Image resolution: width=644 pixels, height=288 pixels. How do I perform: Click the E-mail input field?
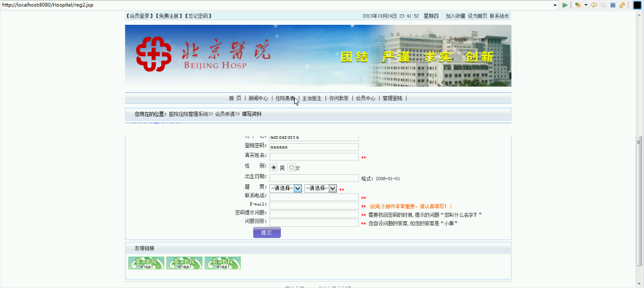(x=314, y=205)
